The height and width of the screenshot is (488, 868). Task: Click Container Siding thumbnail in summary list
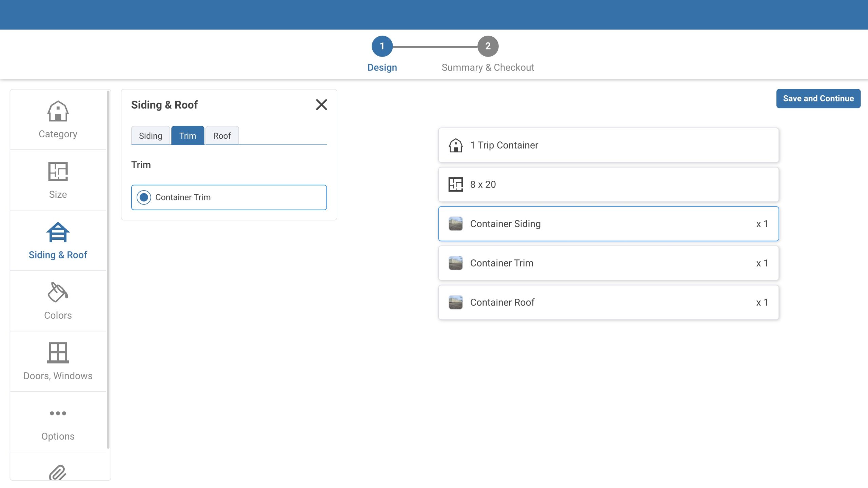pyautogui.click(x=455, y=224)
